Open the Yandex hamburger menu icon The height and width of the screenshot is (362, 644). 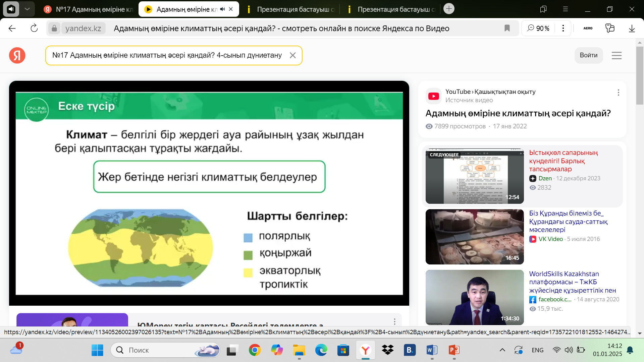point(616,55)
